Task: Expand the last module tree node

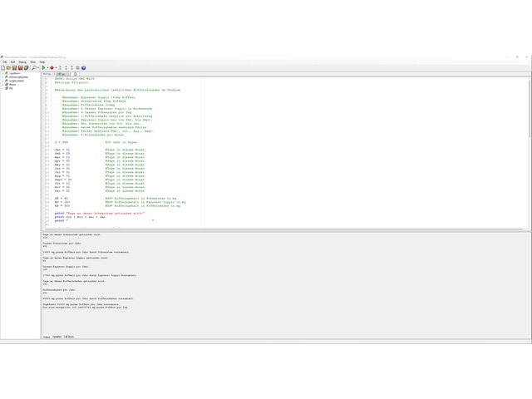Action: 2,88
